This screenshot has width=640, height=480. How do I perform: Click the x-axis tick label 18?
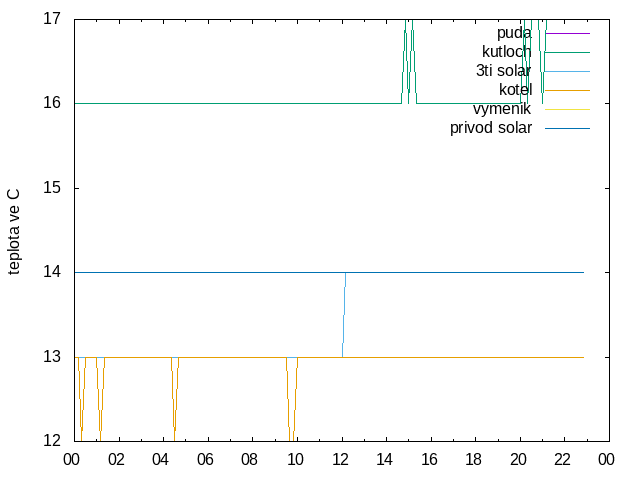473,460
